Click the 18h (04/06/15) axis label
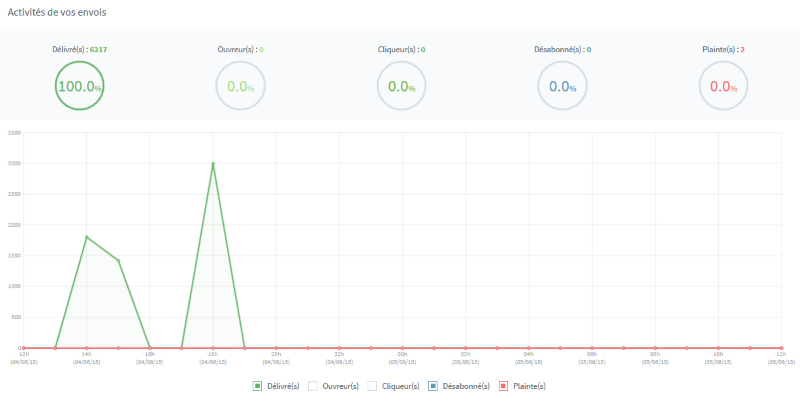Viewport: 800px width, 402px height. pos(213,358)
